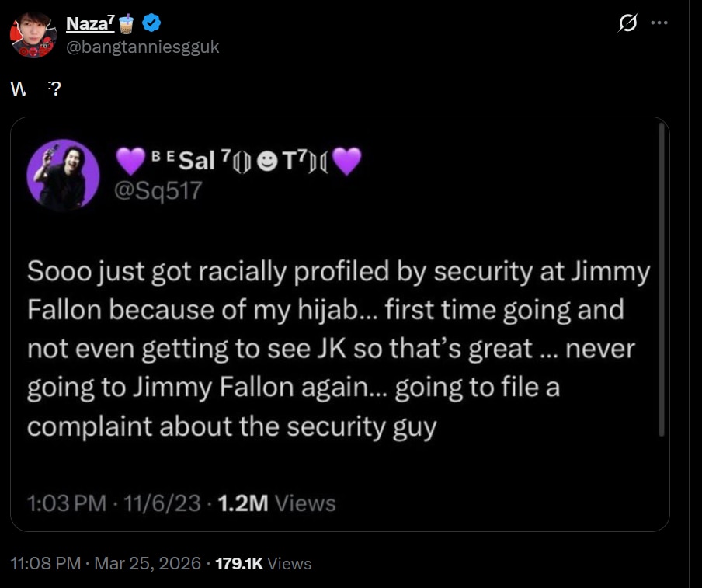Open the quoted tweet about Jimmy Fallon
The width and height of the screenshot is (702, 588).
(339, 349)
